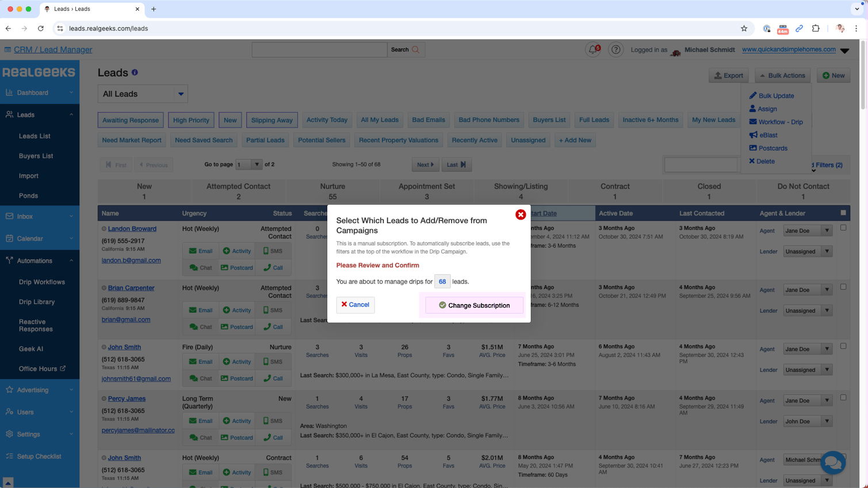Click the top search input field
The width and height of the screenshot is (868, 488).
coord(319,50)
